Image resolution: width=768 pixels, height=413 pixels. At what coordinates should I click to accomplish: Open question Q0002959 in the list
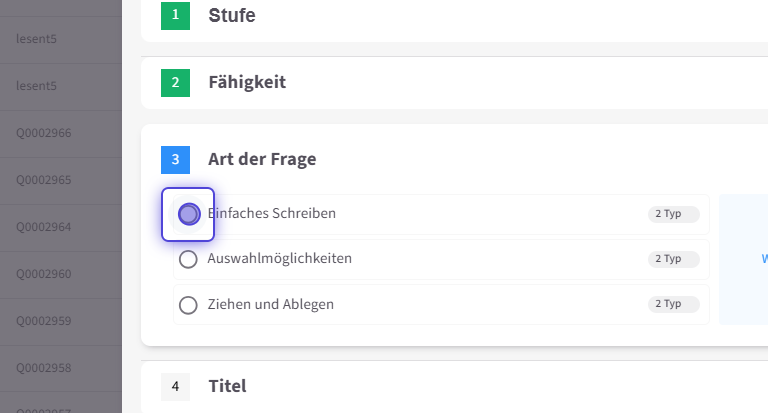coord(44,321)
